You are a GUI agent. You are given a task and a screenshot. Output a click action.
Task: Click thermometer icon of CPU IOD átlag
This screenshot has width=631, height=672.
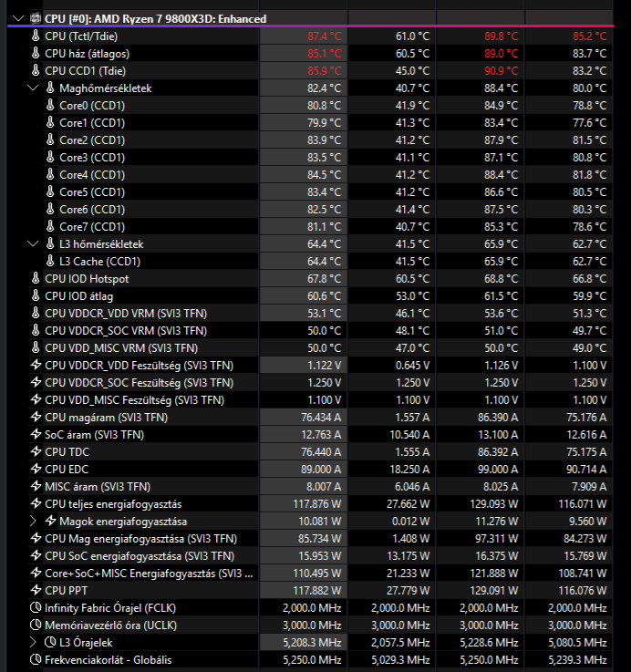[x=36, y=296]
